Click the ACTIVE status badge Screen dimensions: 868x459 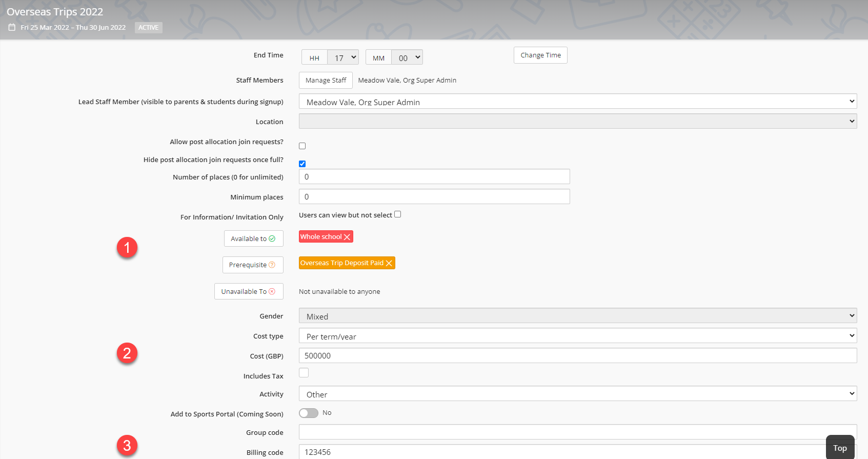click(149, 28)
